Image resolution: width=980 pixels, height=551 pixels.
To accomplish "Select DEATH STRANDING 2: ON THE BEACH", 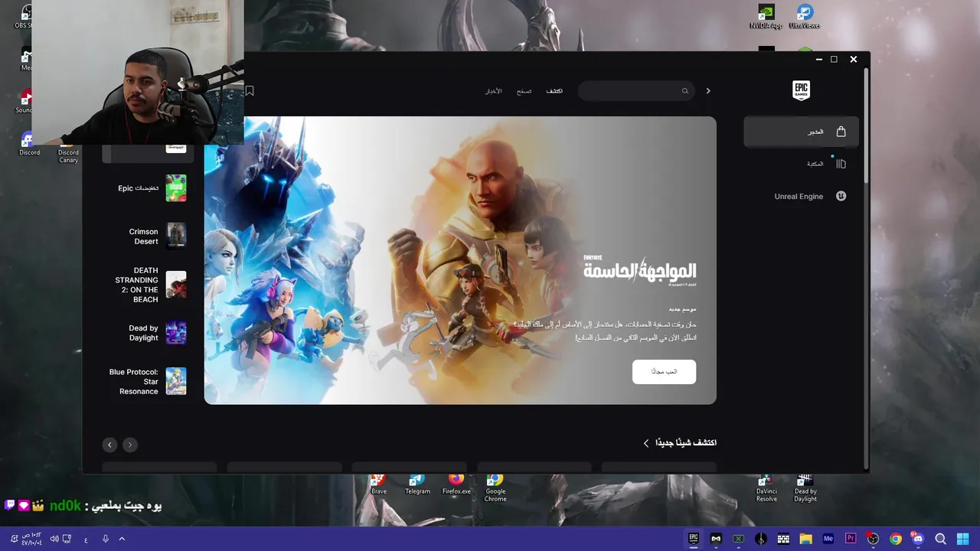I will [x=148, y=285].
